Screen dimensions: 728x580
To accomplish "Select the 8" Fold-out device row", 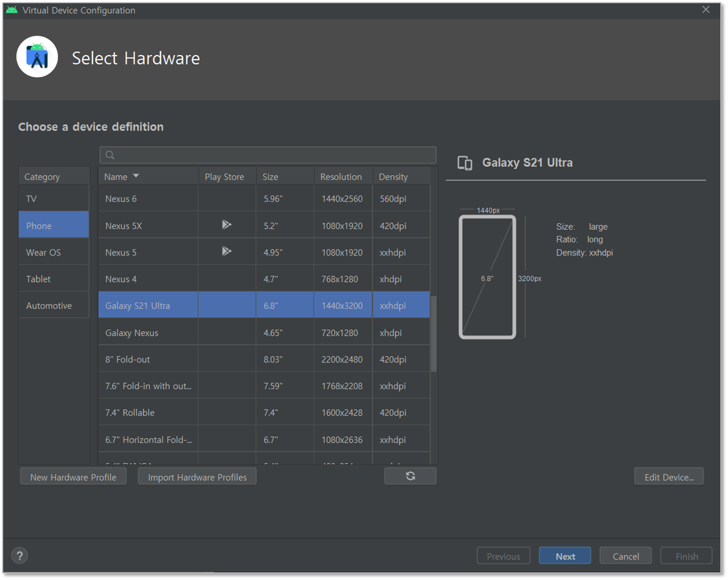I will tap(264, 359).
